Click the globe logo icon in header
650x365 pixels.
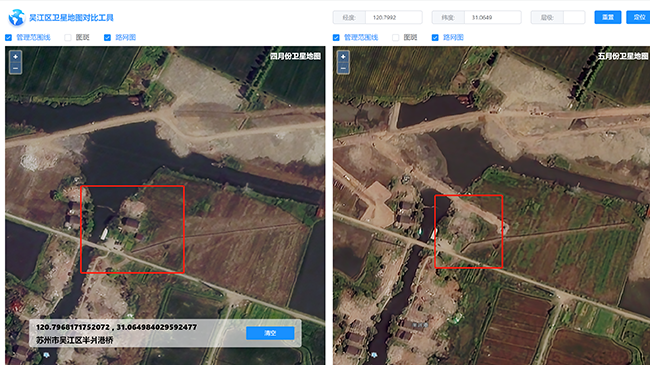17,18
